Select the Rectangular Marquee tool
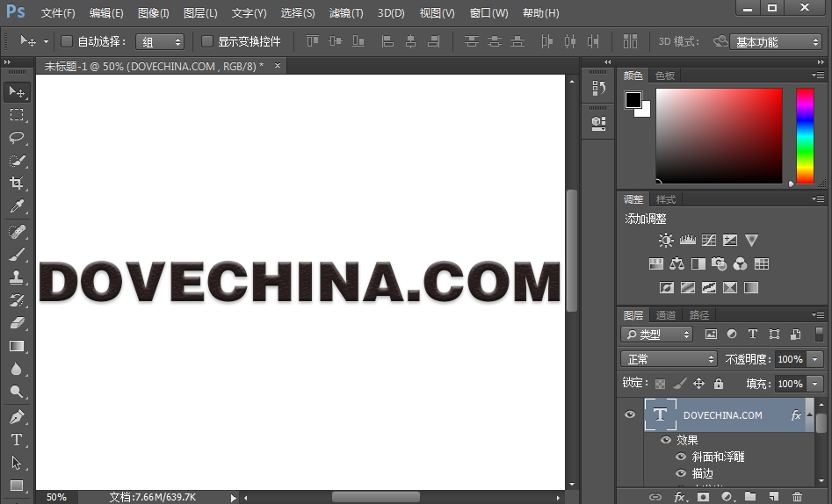Image resolution: width=832 pixels, height=504 pixels. pos(17,115)
